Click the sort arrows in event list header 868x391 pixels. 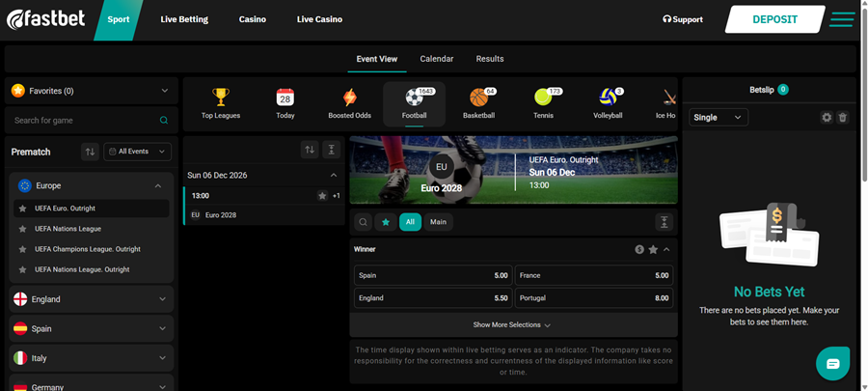point(310,149)
